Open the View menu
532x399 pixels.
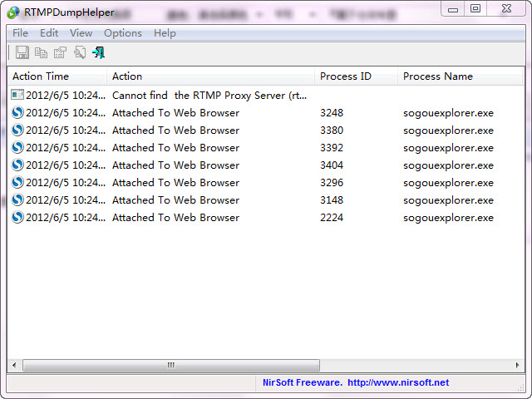coord(81,33)
